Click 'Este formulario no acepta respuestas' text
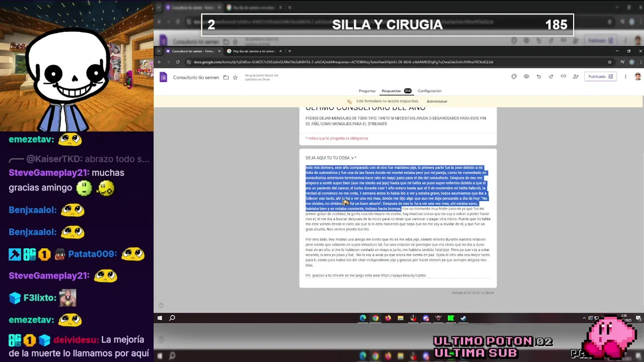 [387, 101]
